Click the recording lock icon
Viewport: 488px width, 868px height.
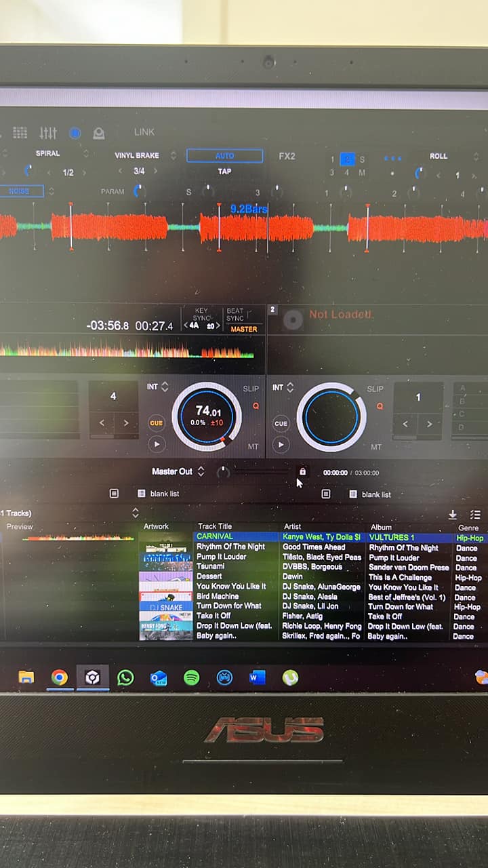click(x=302, y=471)
